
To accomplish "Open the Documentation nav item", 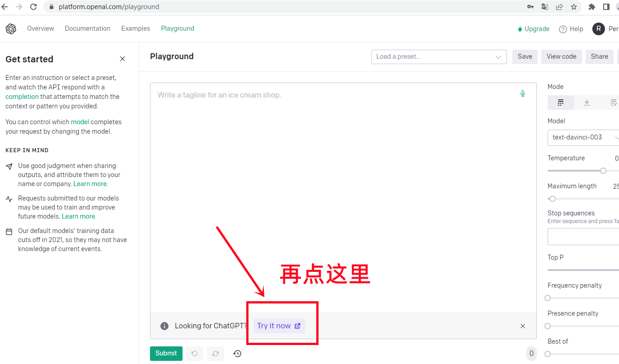I will (88, 28).
